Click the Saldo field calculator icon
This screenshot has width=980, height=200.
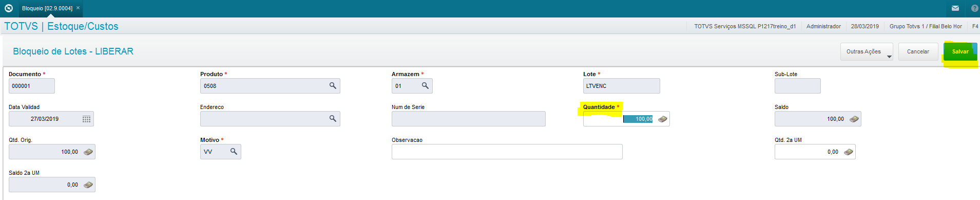[854, 119]
